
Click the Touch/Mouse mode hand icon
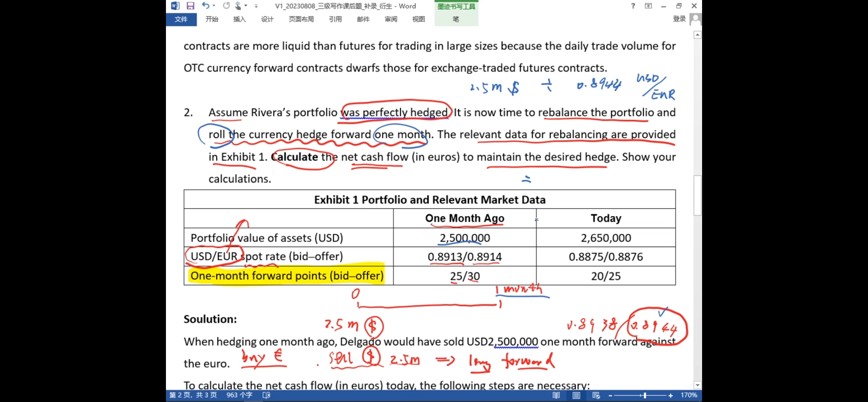coord(238,6)
